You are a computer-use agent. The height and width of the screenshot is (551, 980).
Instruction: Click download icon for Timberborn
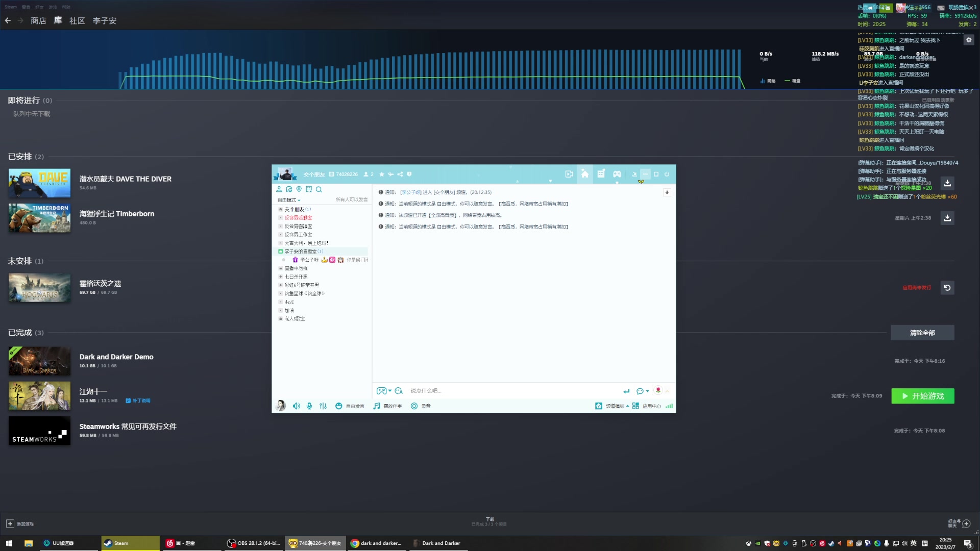tap(947, 218)
